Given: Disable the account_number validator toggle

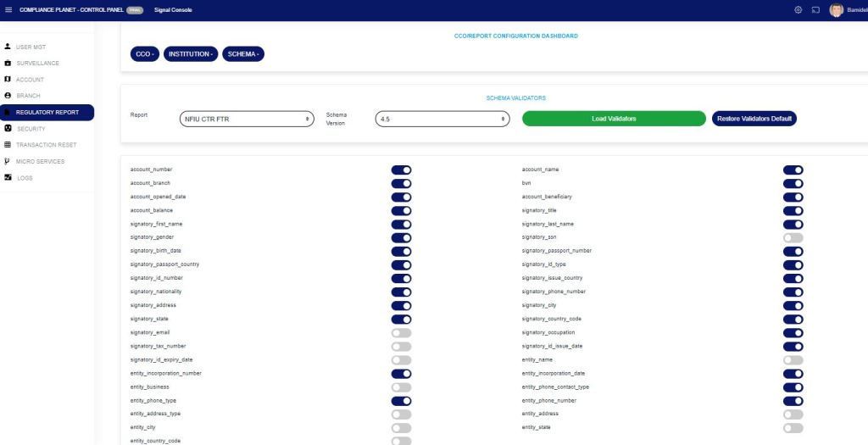Looking at the screenshot, I should click(401, 170).
